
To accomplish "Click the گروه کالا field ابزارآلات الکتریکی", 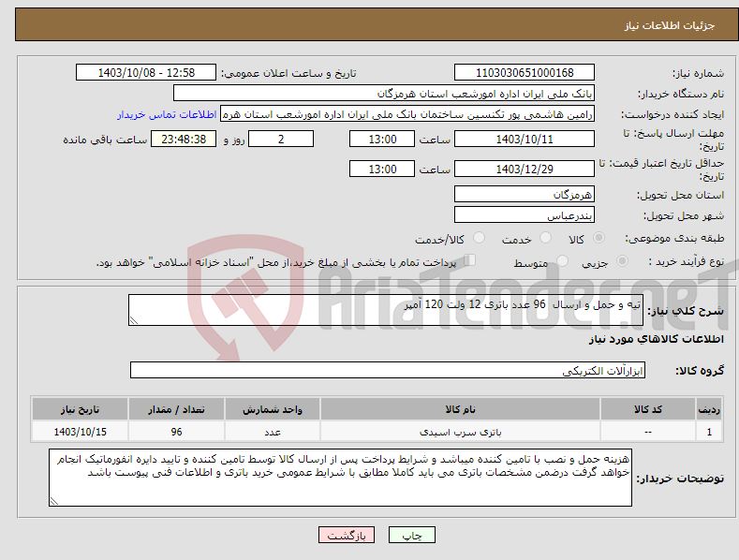I will coord(388,370).
